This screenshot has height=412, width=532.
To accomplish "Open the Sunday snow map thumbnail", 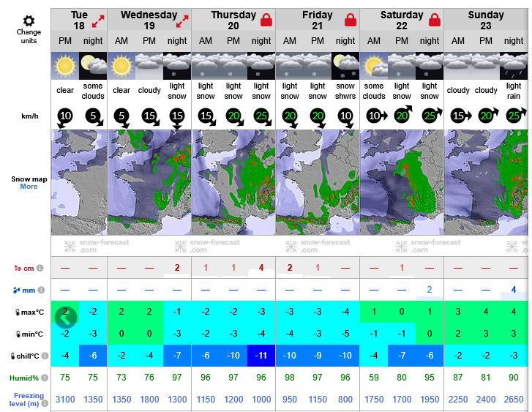I will tap(486, 182).
